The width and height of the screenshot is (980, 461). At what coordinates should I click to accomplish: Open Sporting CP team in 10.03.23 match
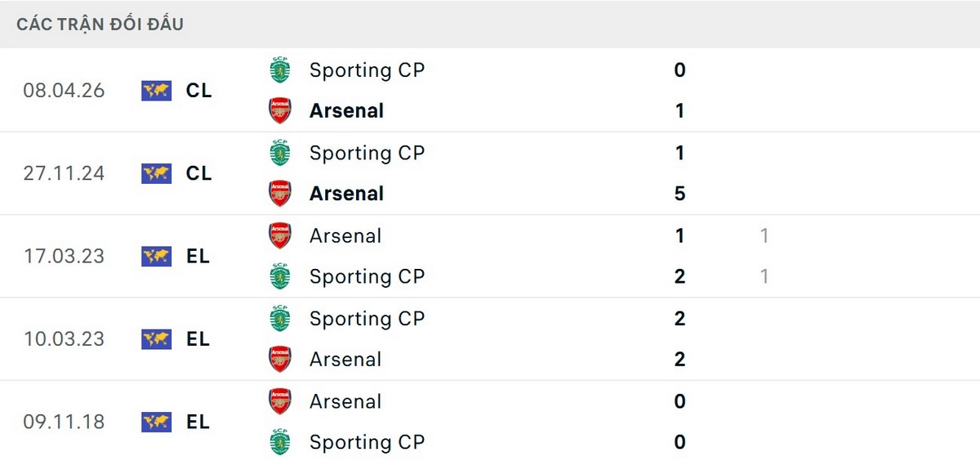coord(367,319)
